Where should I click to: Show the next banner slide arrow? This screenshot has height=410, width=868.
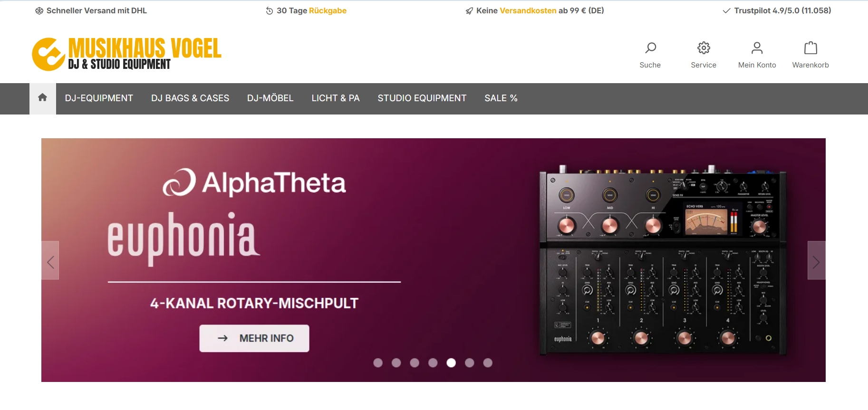pos(816,260)
